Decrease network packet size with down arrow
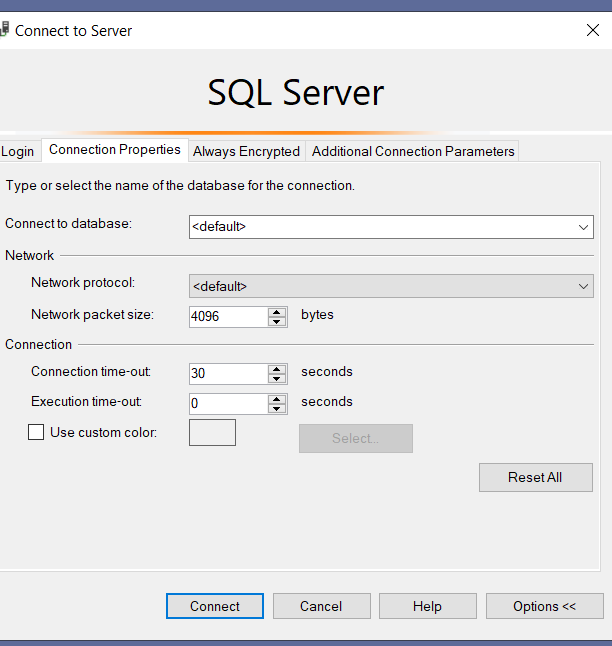612x646 pixels. click(x=277, y=322)
